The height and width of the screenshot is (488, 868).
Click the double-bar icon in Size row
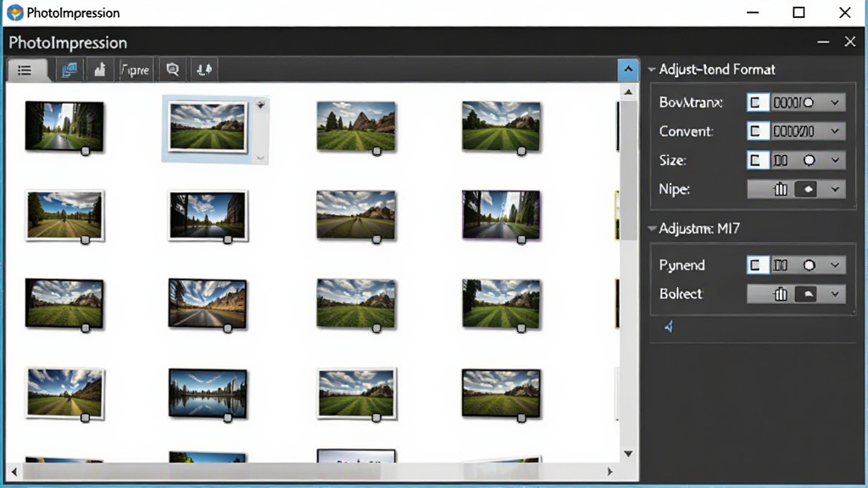tap(781, 160)
